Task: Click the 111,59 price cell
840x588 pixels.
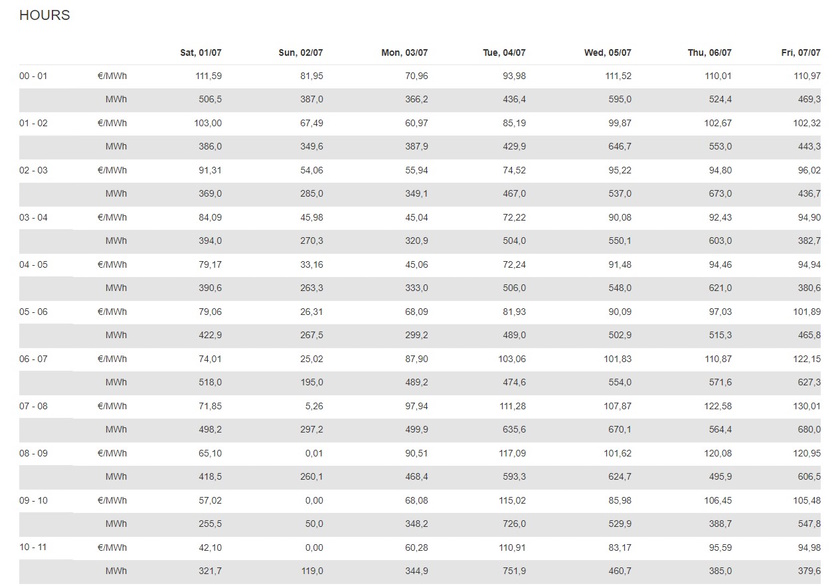Action: coord(208,76)
